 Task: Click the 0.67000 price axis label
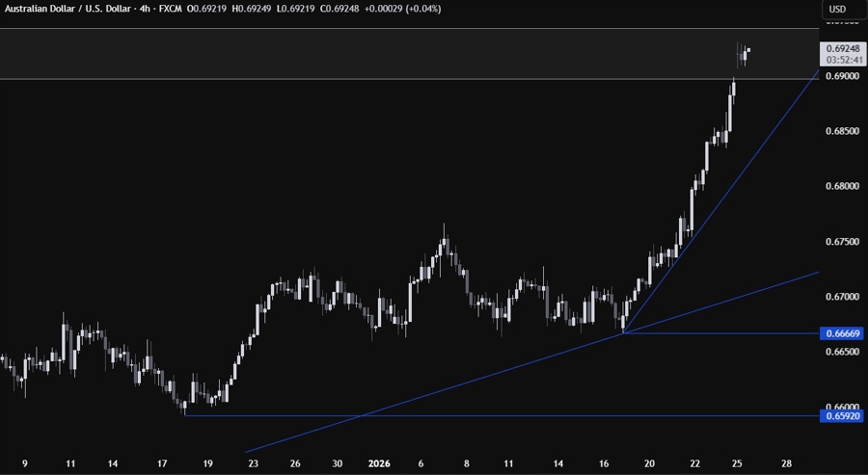(843, 297)
